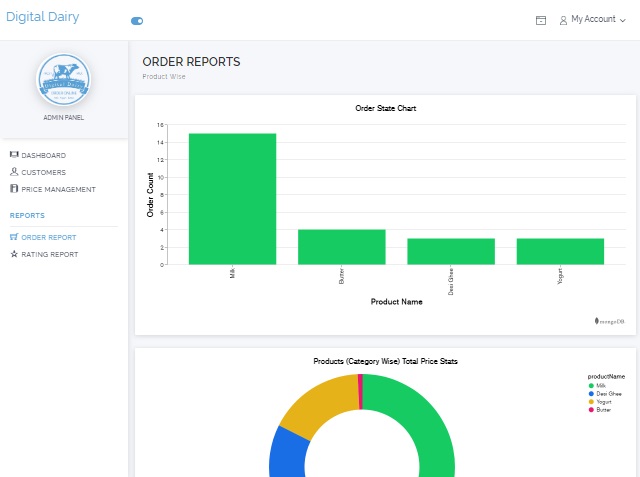Open the calendar icon in the header
This screenshot has width=640, height=477.
[541, 20]
